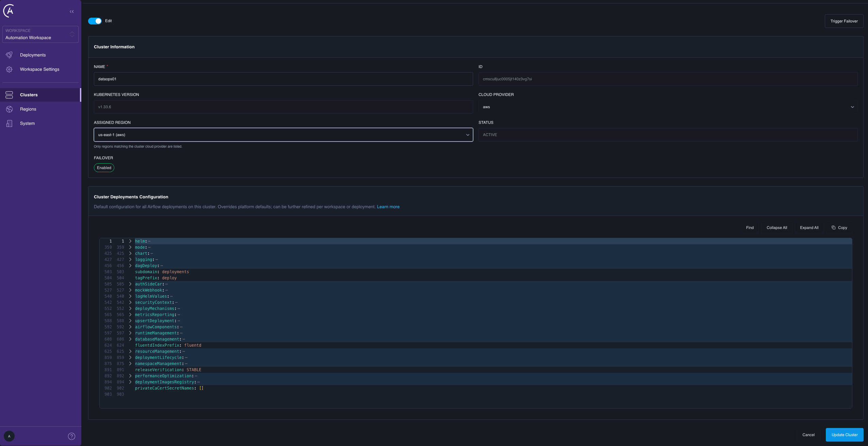Image resolution: width=868 pixels, height=446 pixels.
Task: Expand the chart section
Action: [x=130, y=253]
